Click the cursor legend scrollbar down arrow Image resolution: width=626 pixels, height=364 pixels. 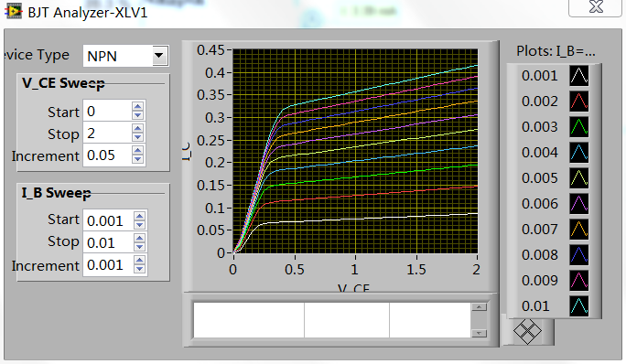pyautogui.click(x=479, y=333)
